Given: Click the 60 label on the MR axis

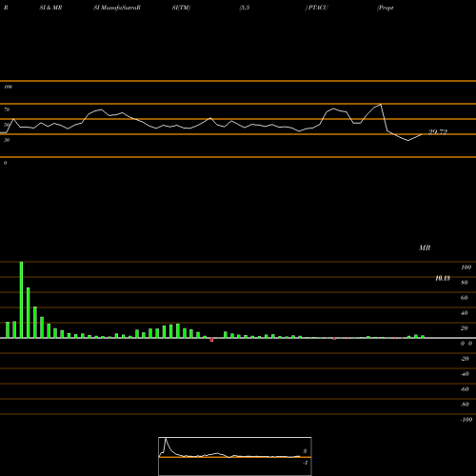Looking at the screenshot, I should pos(464,298).
